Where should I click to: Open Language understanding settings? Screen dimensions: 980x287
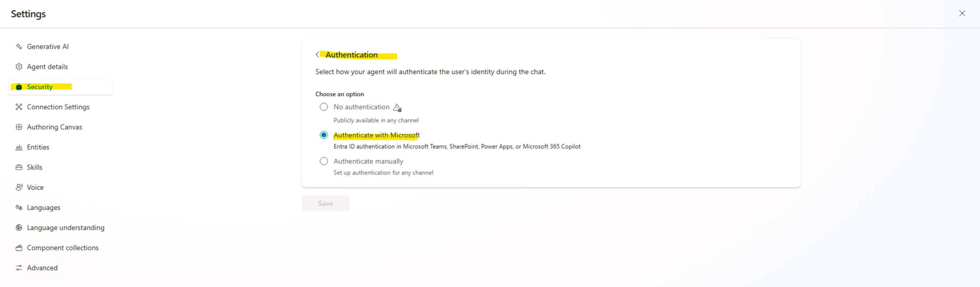coord(65,228)
